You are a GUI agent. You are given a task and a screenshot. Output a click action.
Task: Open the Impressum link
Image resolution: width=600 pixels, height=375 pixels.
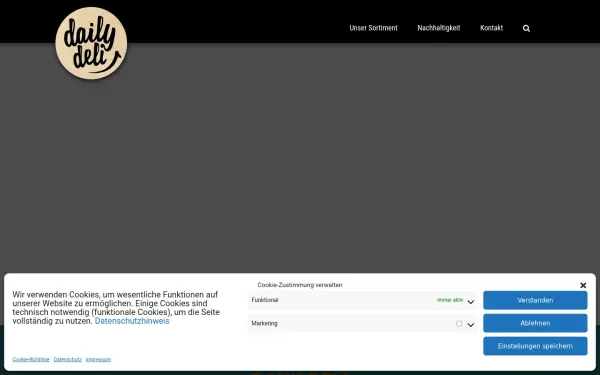[x=98, y=359]
